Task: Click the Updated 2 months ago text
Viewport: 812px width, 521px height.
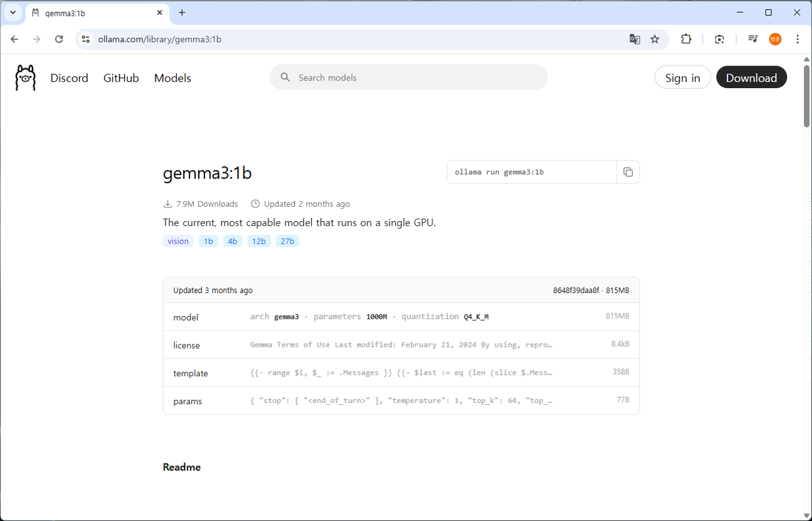Action: tap(307, 204)
